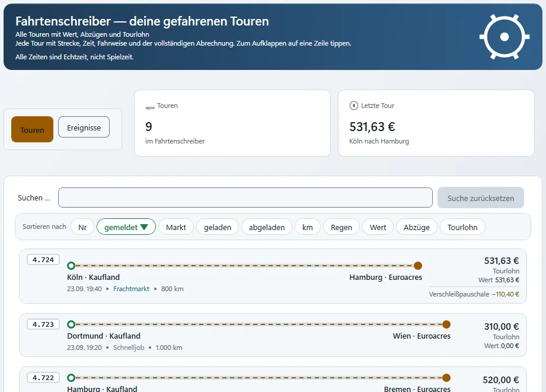This screenshot has height=392, width=546.
Task: Click the 520,00 € Tourlohn in tour 4.722
Action: 501,380
